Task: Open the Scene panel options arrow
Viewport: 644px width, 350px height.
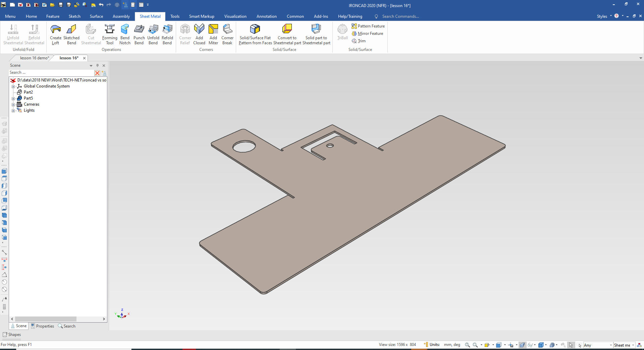Action: 91,66
